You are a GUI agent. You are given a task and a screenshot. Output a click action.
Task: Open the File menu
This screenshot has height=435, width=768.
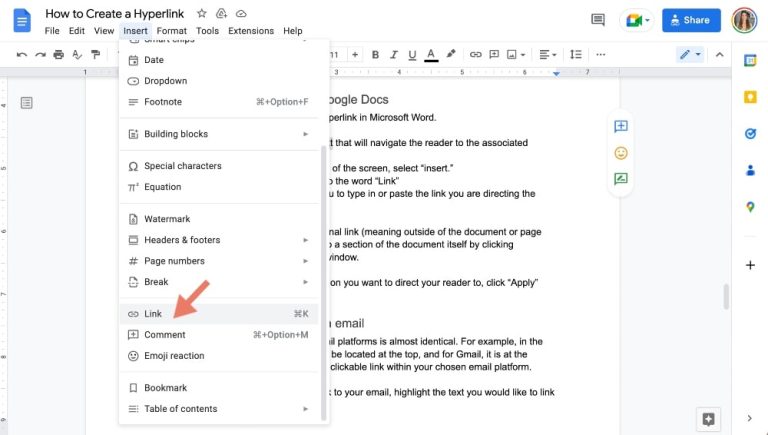52,31
